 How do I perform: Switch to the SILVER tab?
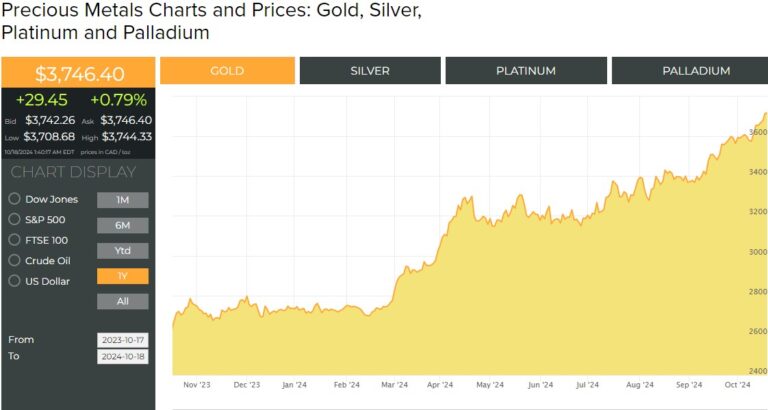pos(370,71)
